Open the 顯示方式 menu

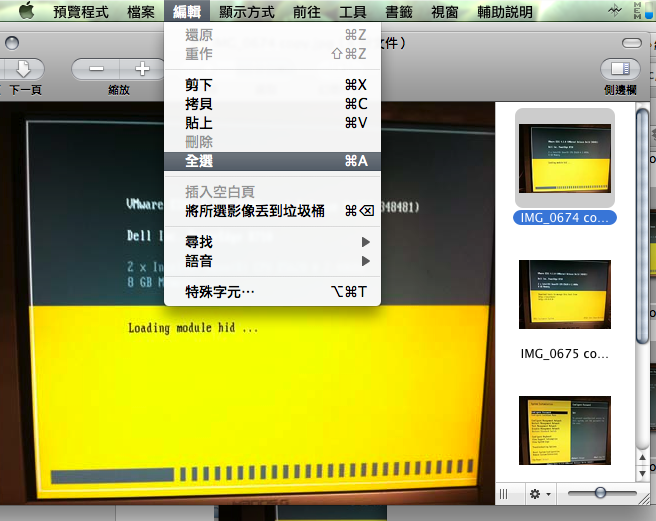click(x=246, y=12)
